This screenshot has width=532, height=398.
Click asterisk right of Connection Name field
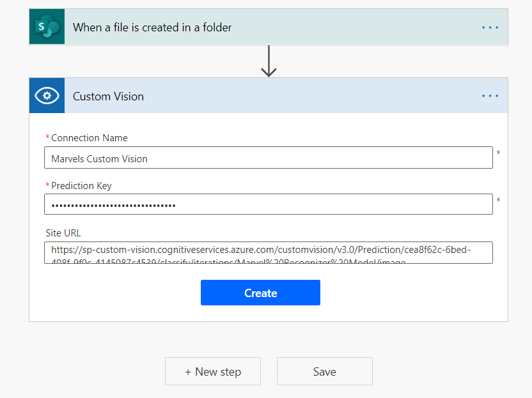(499, 154)
